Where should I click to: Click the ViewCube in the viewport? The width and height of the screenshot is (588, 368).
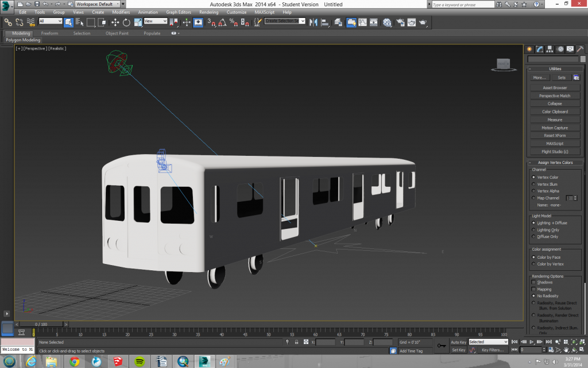[504, 64]
